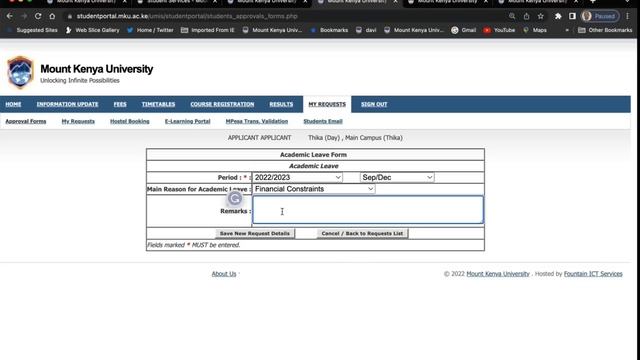
Task: Click the browser address bar URL
Action: pyautogui.click(x=187, y=16)
